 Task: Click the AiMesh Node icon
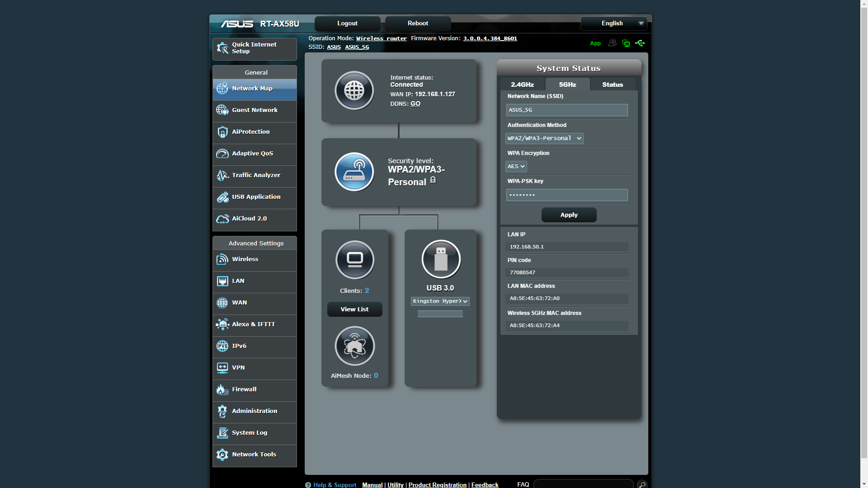click(x=355, y=346)
